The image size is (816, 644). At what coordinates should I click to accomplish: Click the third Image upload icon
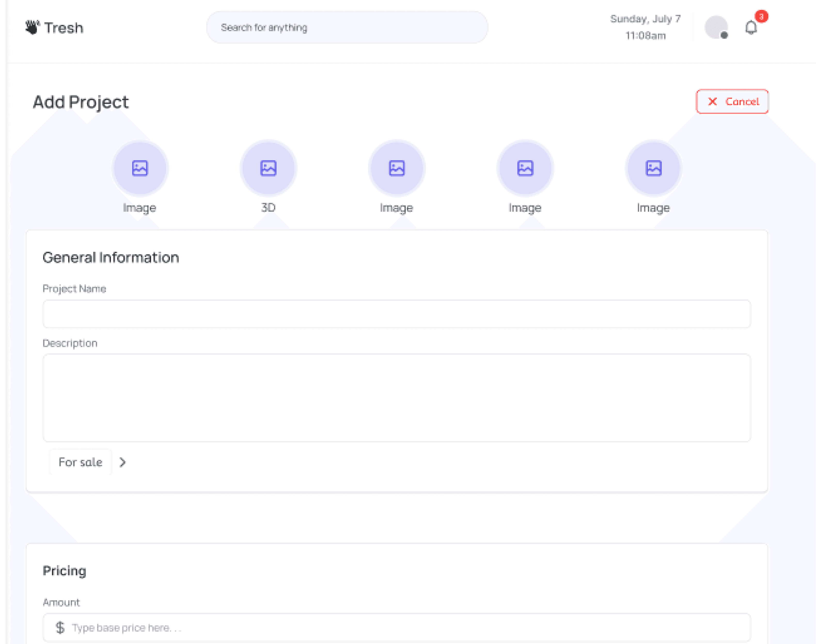[396, 168]
